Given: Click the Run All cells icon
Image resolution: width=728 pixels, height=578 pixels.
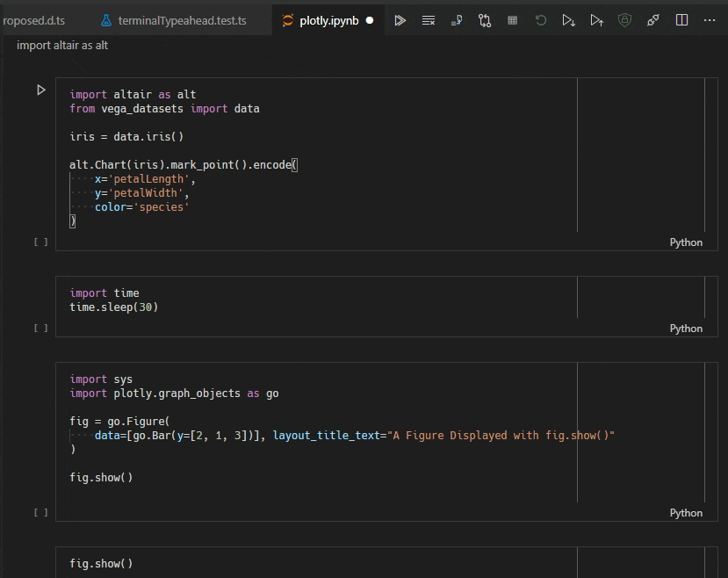Looking at the screenshot, I should click(x=400, y=20).
